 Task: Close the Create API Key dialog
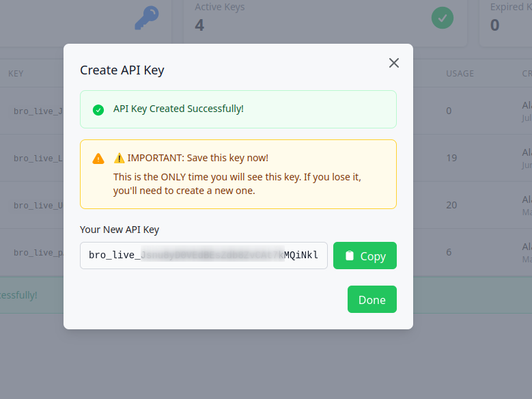click(x=393, y=63)
